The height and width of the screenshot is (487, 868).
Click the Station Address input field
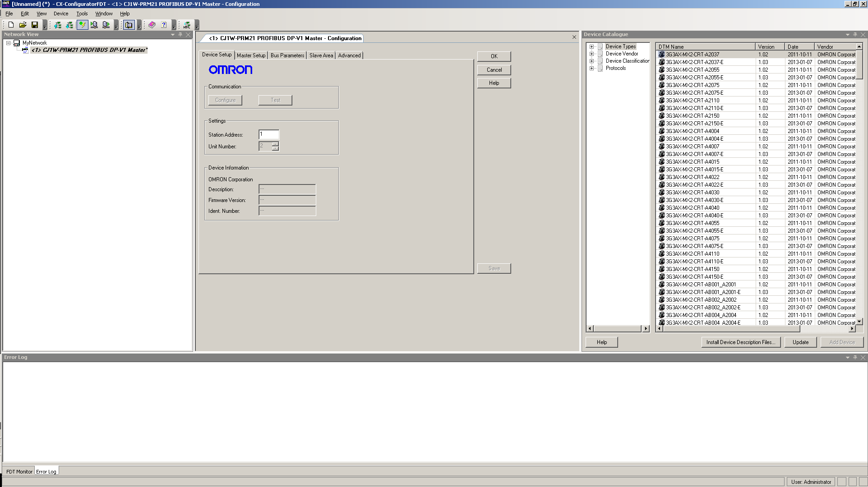point(269,134)
